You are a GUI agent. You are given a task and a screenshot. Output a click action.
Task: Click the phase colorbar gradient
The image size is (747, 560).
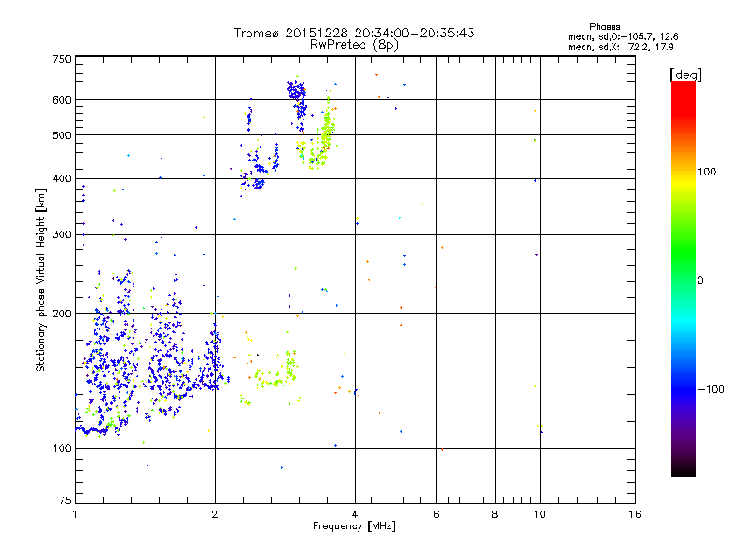(x=684, y=279)
